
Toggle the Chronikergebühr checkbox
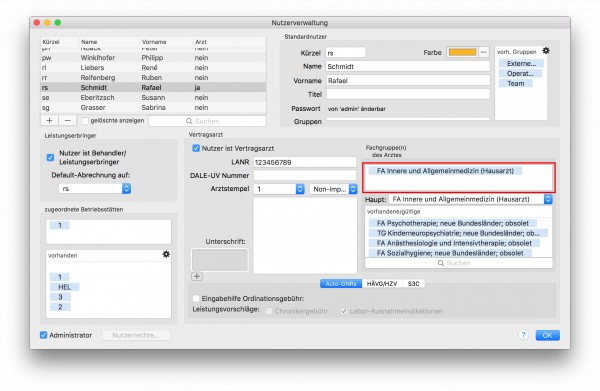tap(269, 311)
